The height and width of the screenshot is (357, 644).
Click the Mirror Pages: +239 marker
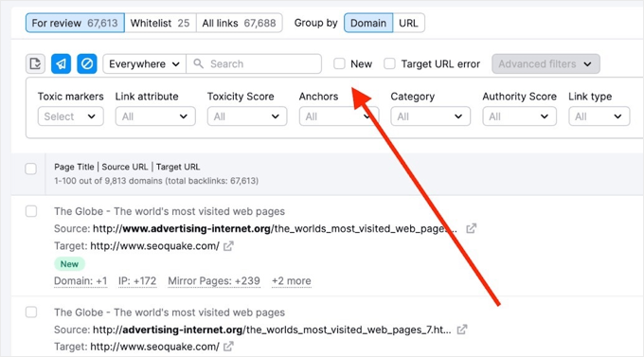click(x=214, y=281)
